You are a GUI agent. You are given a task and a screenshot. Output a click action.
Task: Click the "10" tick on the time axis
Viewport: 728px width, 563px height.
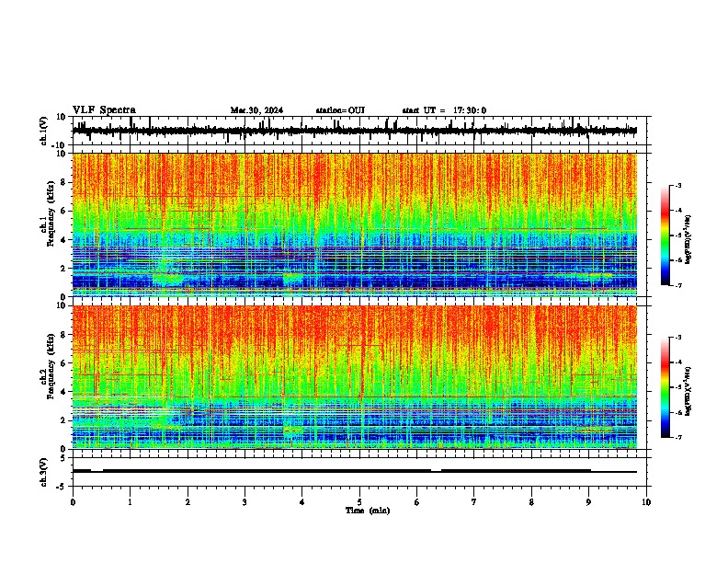pos(646,502)
